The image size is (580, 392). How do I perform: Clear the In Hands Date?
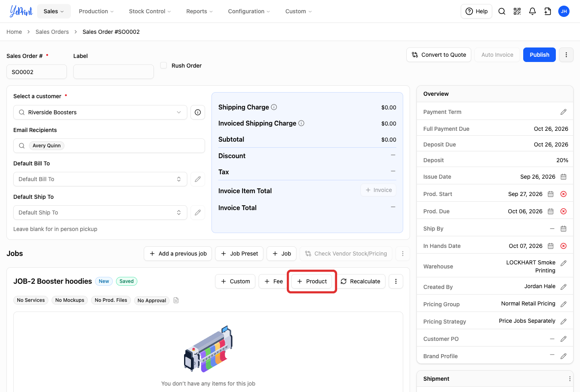563,246
